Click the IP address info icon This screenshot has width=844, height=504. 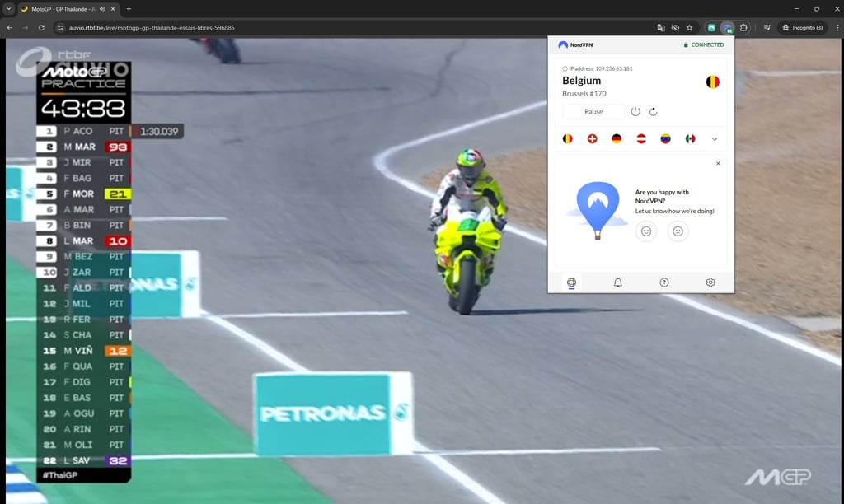(x=565, y=69)
